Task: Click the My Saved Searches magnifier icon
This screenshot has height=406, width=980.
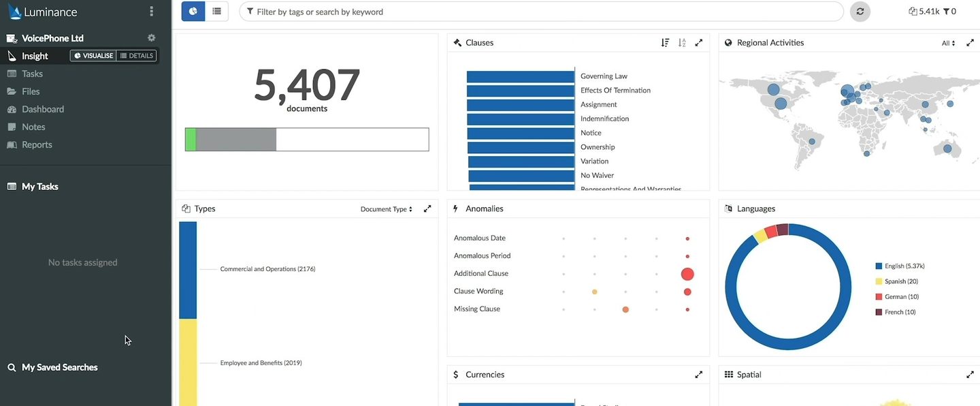Action: 12,367
